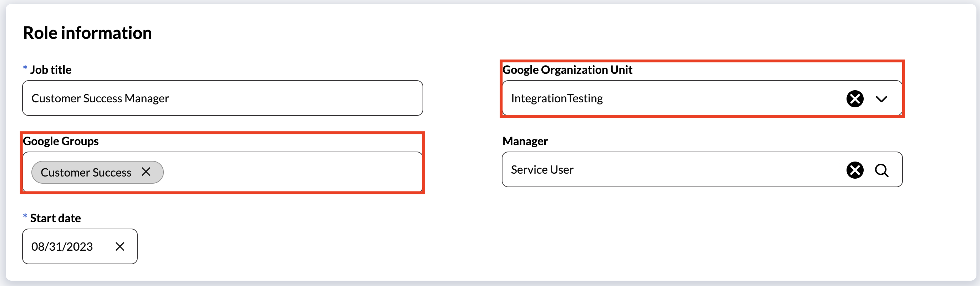Click the Manager label
The width and height of the screenshot is (980, 286).
click(525, 141)
